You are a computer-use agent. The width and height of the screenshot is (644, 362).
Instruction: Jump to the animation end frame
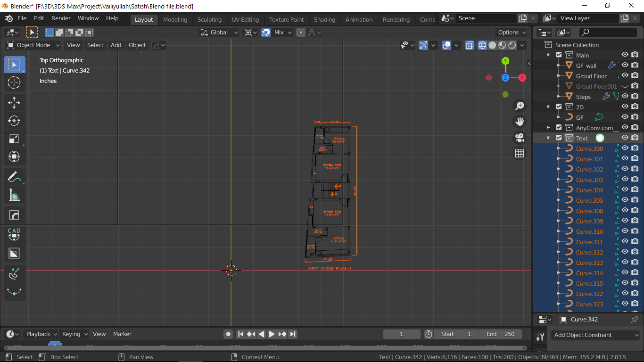pyautogui.click(x=293, y=334)
